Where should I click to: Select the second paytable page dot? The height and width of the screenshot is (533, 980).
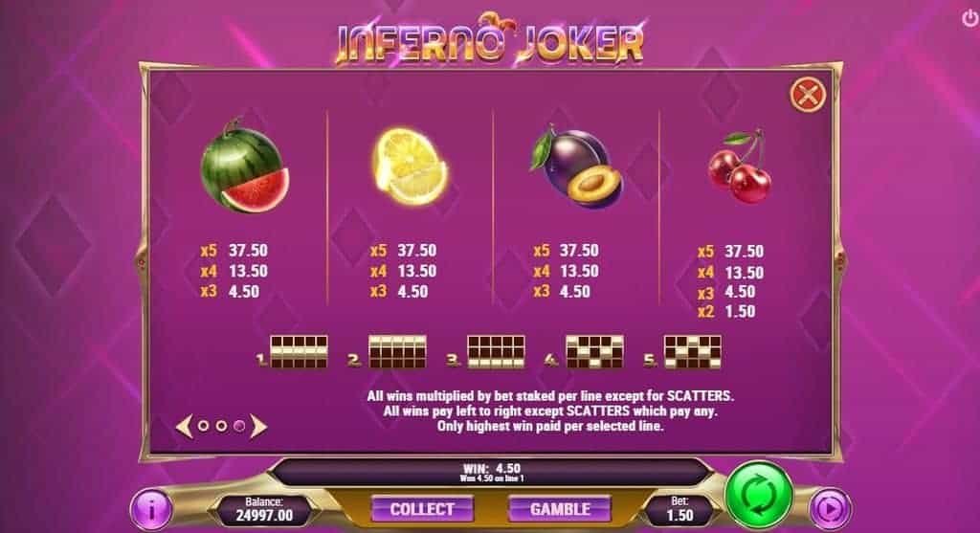click(221, 426)
